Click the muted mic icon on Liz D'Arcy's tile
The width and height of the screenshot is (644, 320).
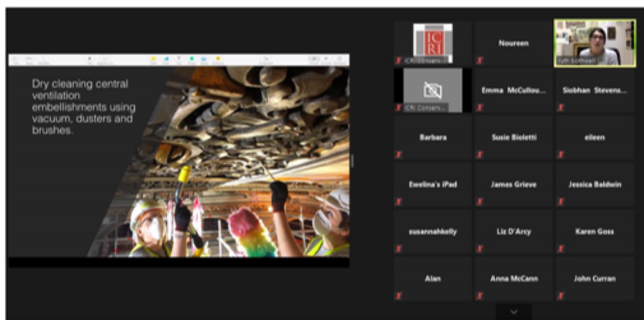point(479,249)
